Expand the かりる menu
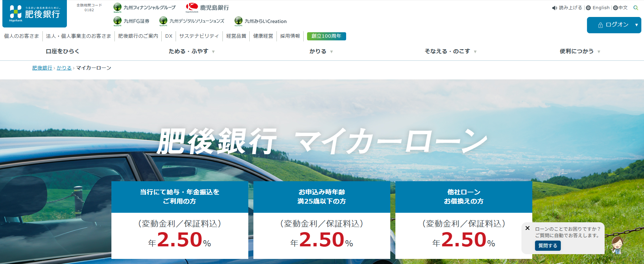Image resolution: width=644 pixels, height=264 pixels. 321,51
